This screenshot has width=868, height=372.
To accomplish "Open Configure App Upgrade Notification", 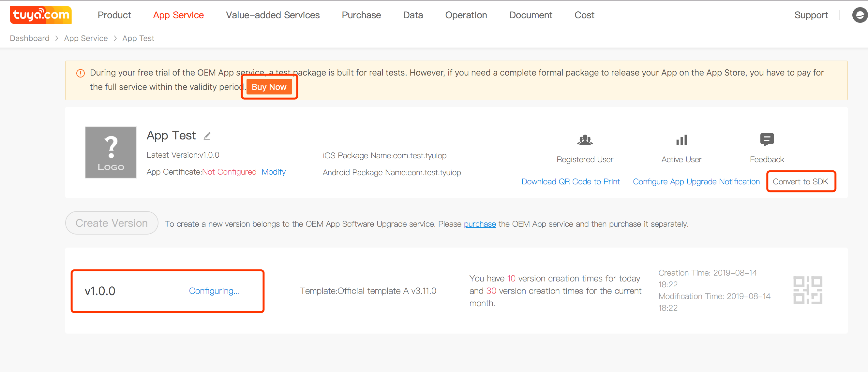I will coord(696,182).
